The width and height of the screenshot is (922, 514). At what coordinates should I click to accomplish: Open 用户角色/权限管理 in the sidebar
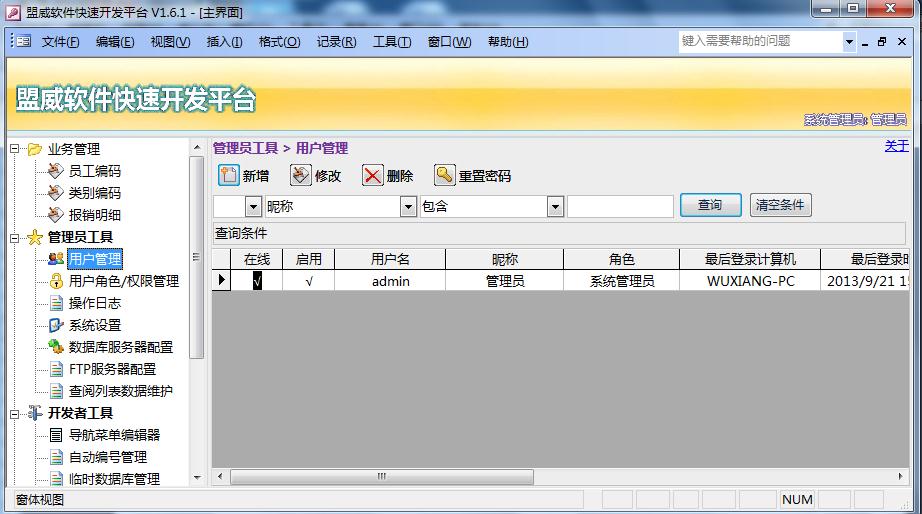point(123,281)
